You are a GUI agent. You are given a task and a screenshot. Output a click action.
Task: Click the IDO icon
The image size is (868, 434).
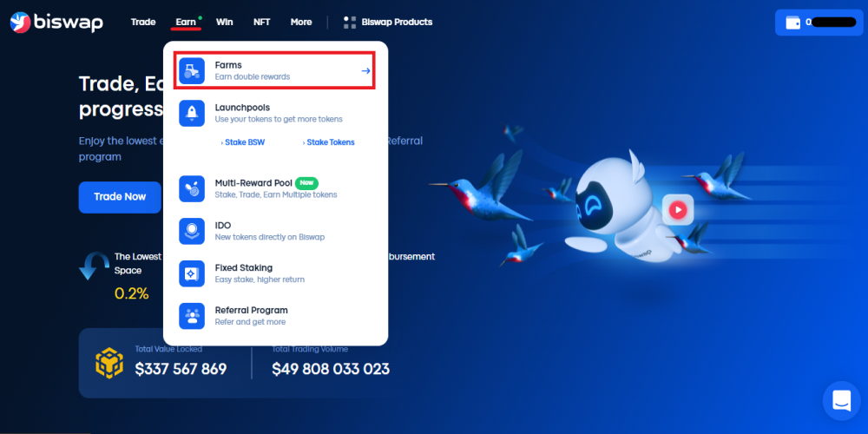click(192, 231)
